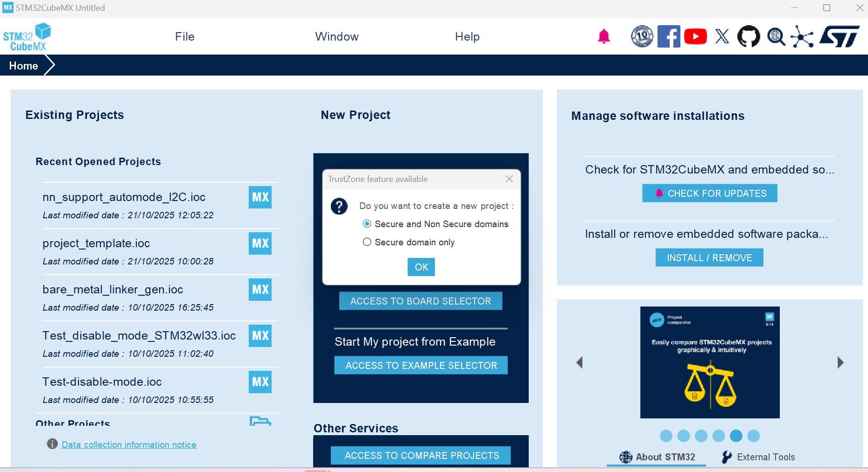Click MX icon beside project_template.ioc

coord(260,243)
